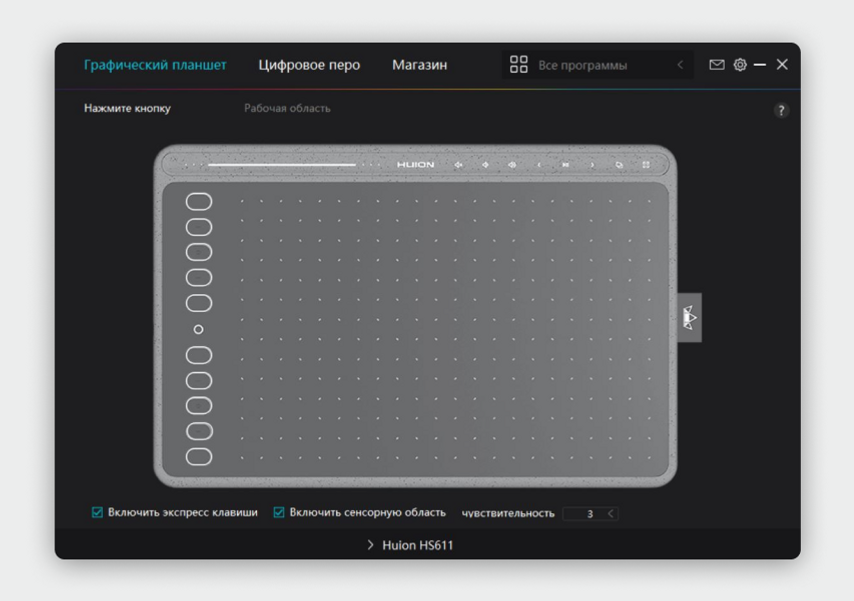Click the touch strip bar on the tablet
This screenshot has width=854, height=601.
pyautogui.click(x=282, y=165)
